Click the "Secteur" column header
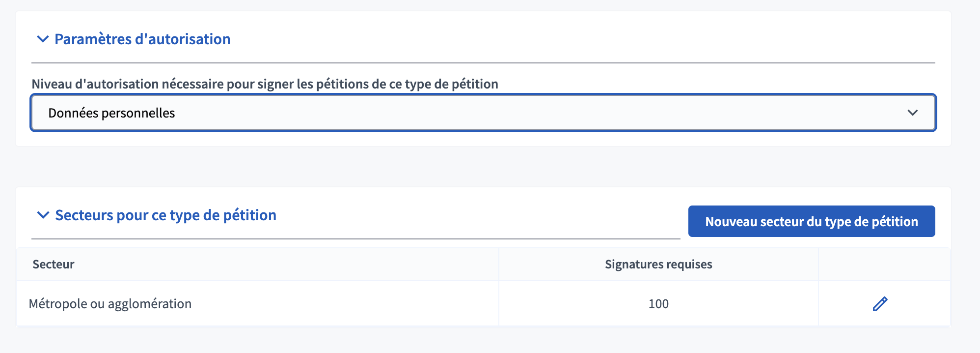Viewport: 980px width, 353px height. (54, 265)
